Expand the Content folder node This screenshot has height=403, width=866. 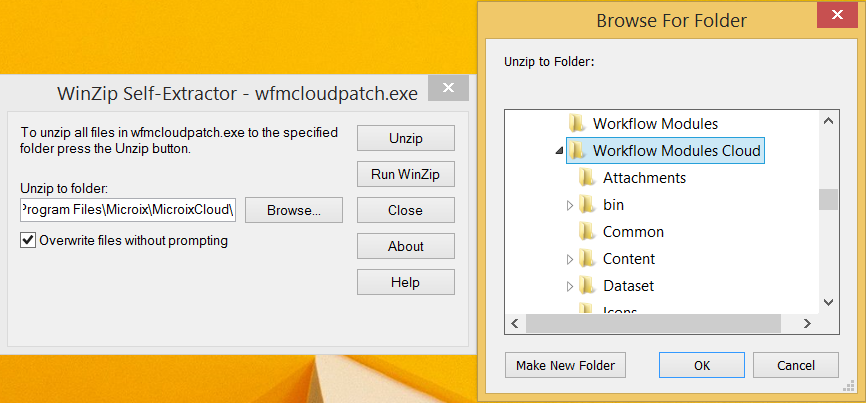pyautogui.click(x=570, y=259)
